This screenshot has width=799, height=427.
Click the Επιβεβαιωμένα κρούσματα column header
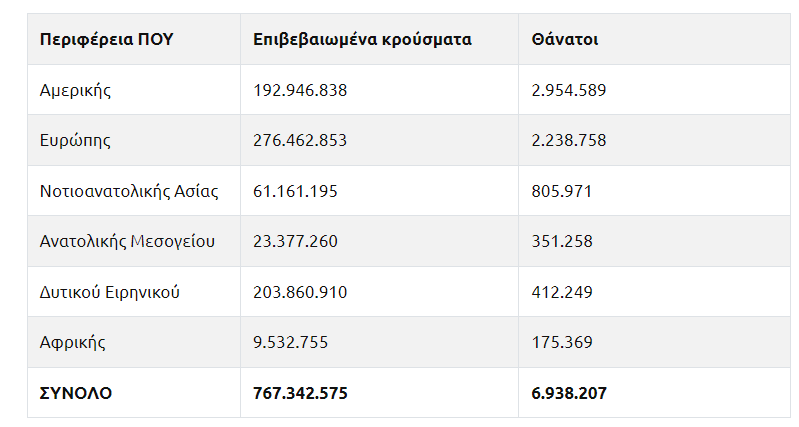click(362, 39)
